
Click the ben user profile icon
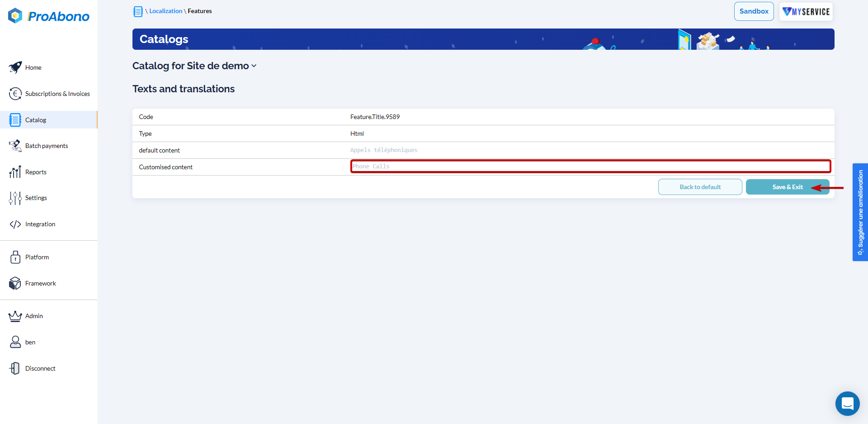pyautogui.click(x=15, y=342)
